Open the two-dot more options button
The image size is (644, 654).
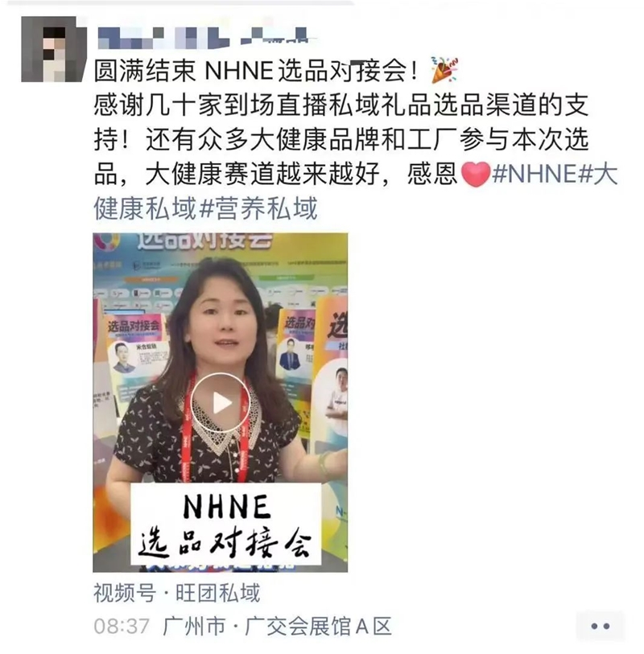[601, 626]
